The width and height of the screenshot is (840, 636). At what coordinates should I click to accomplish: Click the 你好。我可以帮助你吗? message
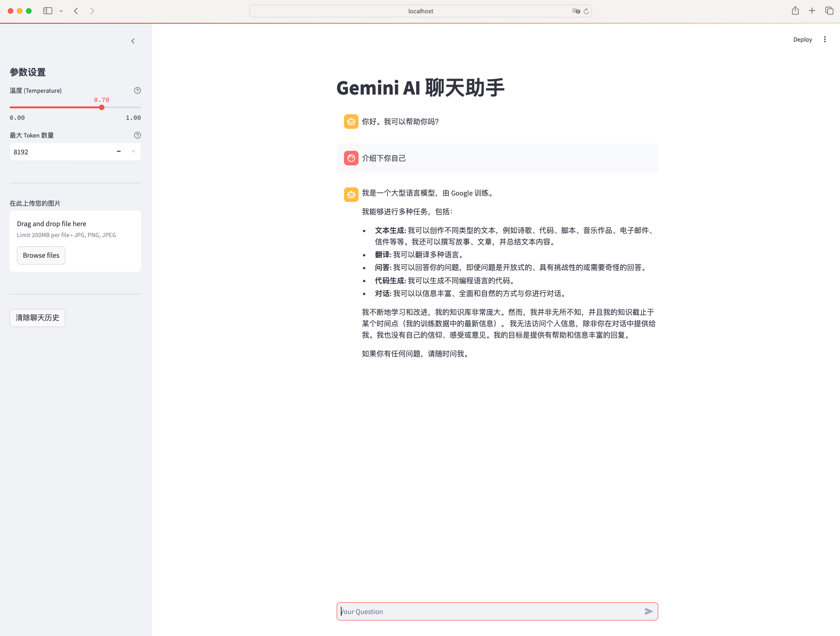click(x=400, y=122)
